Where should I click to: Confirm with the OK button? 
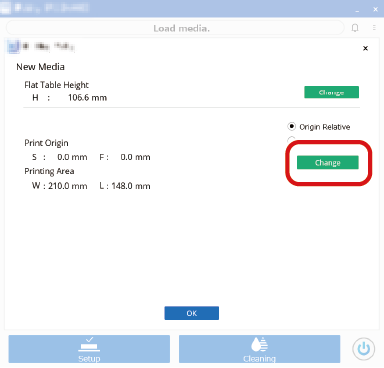[x=192, y=313]
